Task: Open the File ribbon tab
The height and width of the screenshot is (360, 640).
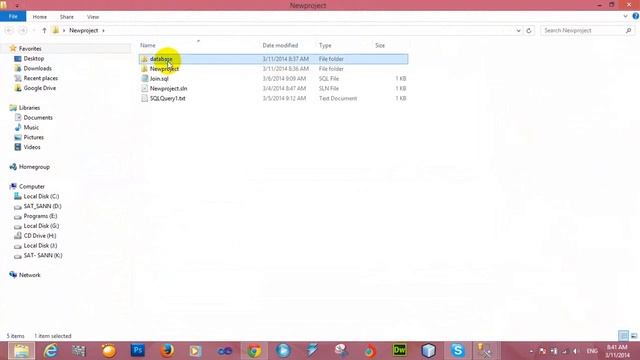Action: (13, 17)
